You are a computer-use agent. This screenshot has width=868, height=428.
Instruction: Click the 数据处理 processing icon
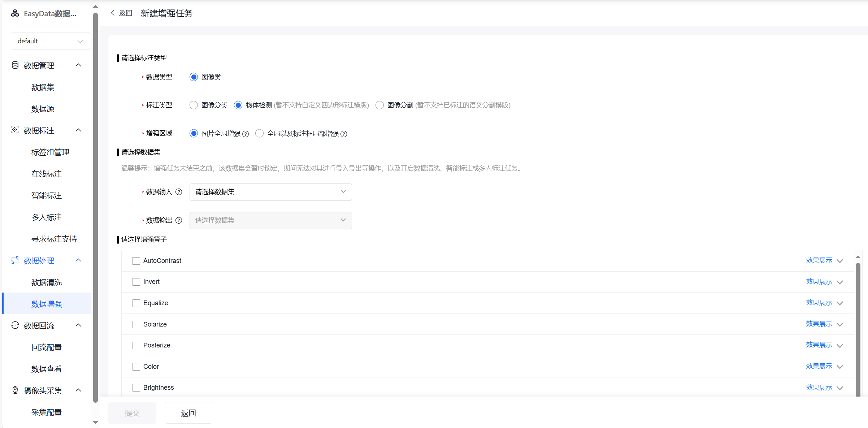pyautogui.click(x=15, y=260)
